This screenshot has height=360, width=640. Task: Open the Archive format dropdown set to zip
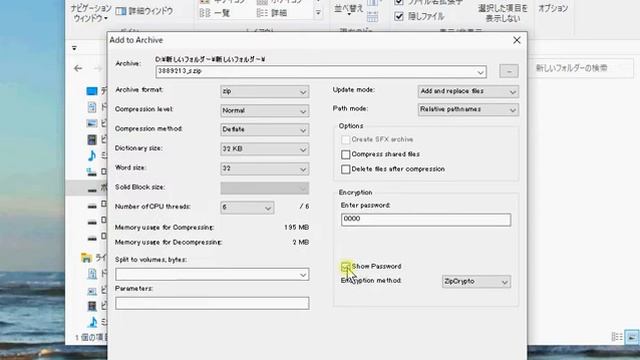tap(264, 91)
